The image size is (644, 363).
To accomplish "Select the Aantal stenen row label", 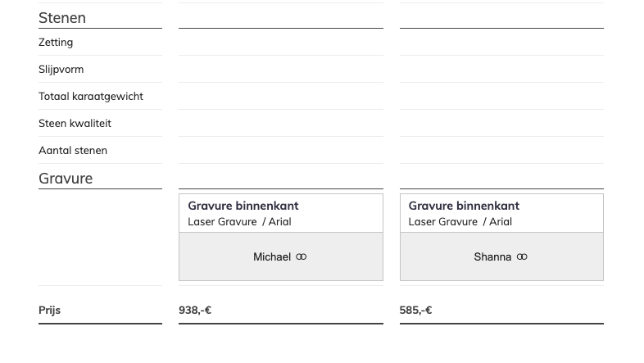I will tap(73, 151).
